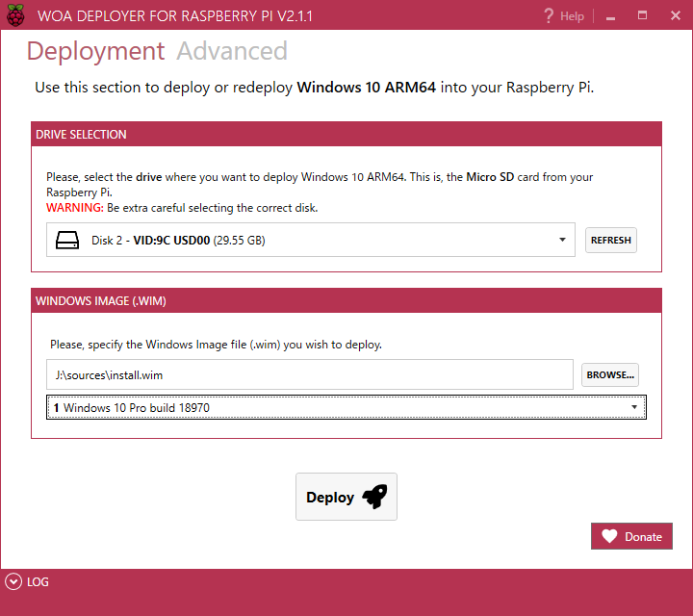
Task: Close the WOA Deployer window
Action: [x=676, y=15]
